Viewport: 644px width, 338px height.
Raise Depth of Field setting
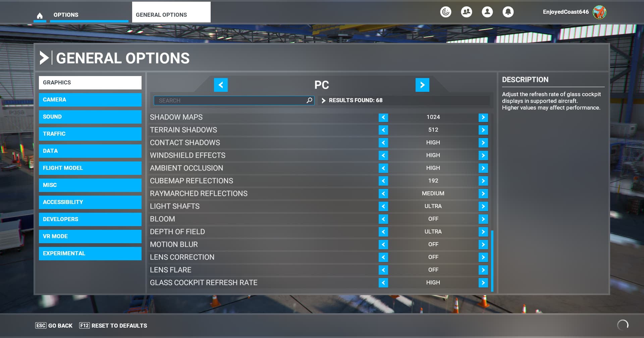tap(483, 232)
